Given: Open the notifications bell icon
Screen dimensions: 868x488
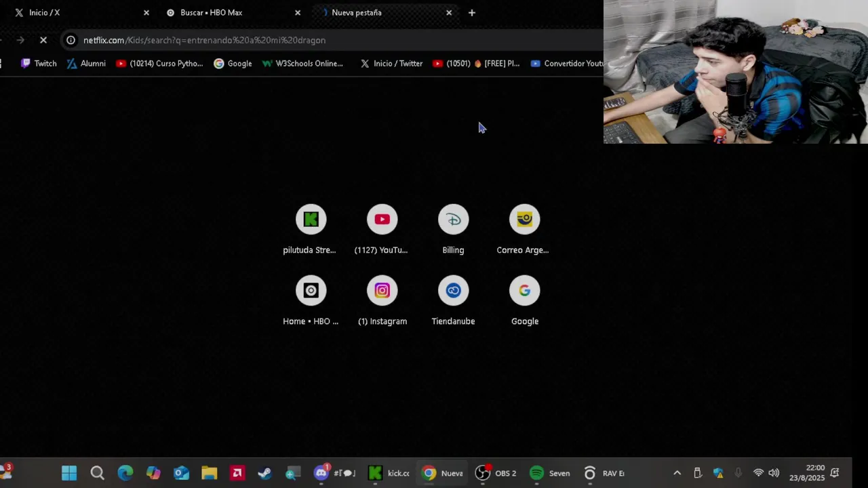Looking at the screenshot, I should point(835,473).
